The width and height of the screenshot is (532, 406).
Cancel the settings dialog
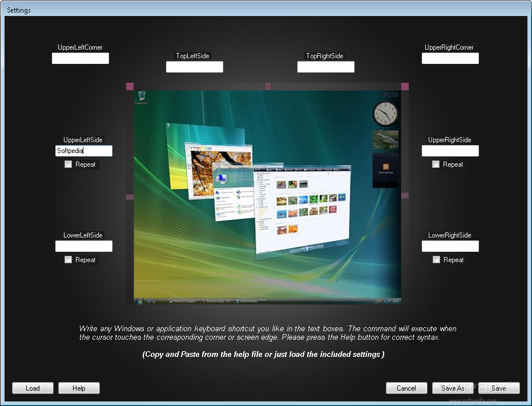(x=406, y=388)
